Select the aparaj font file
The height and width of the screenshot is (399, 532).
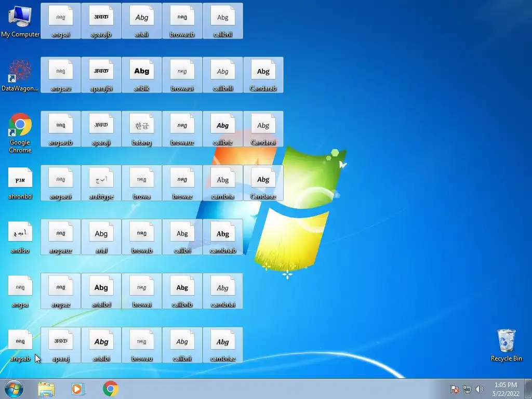[x=61, y=345]
